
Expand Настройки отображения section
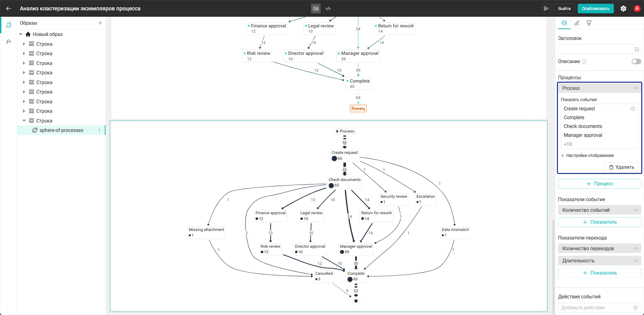coord(589,155)
